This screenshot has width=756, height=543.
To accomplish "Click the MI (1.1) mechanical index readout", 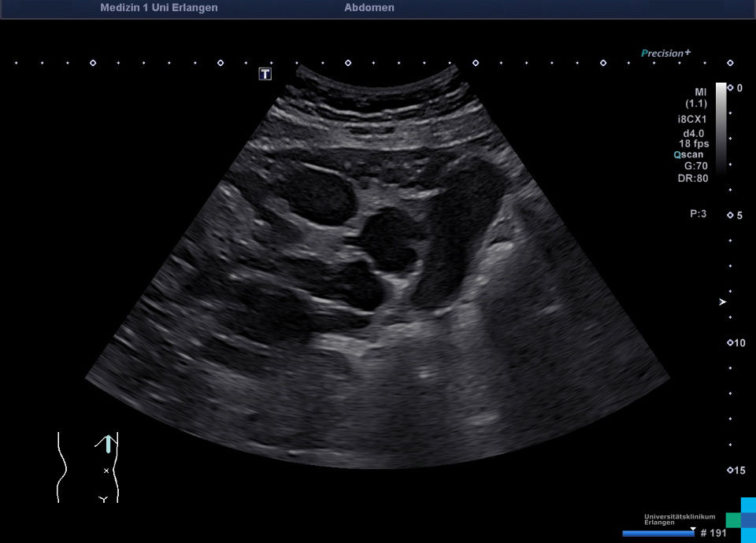I will pos(695,98).
